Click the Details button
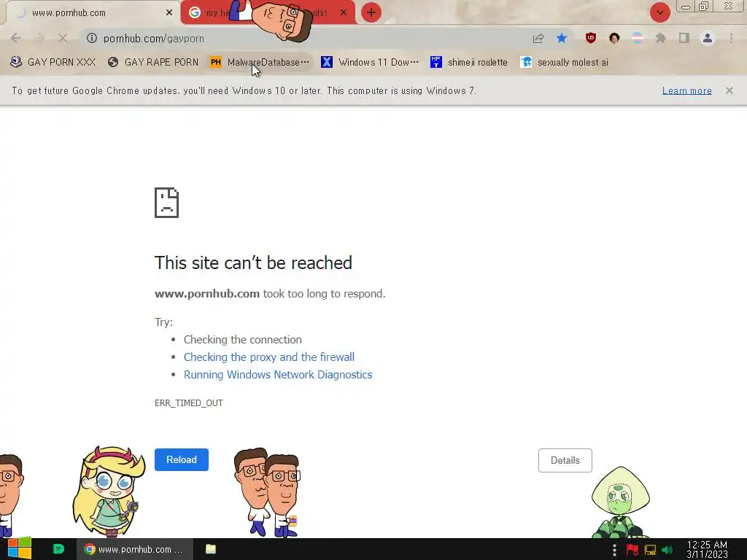747x560 pixels. (565, 461)
